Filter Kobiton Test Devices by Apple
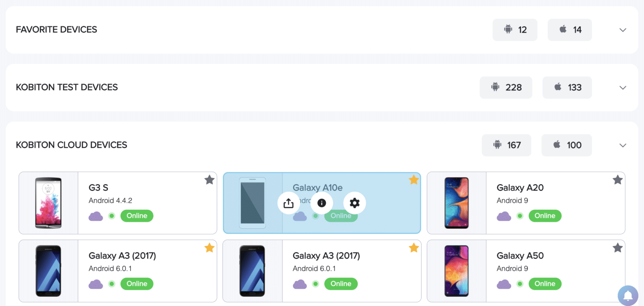 [x=567, y=87]
